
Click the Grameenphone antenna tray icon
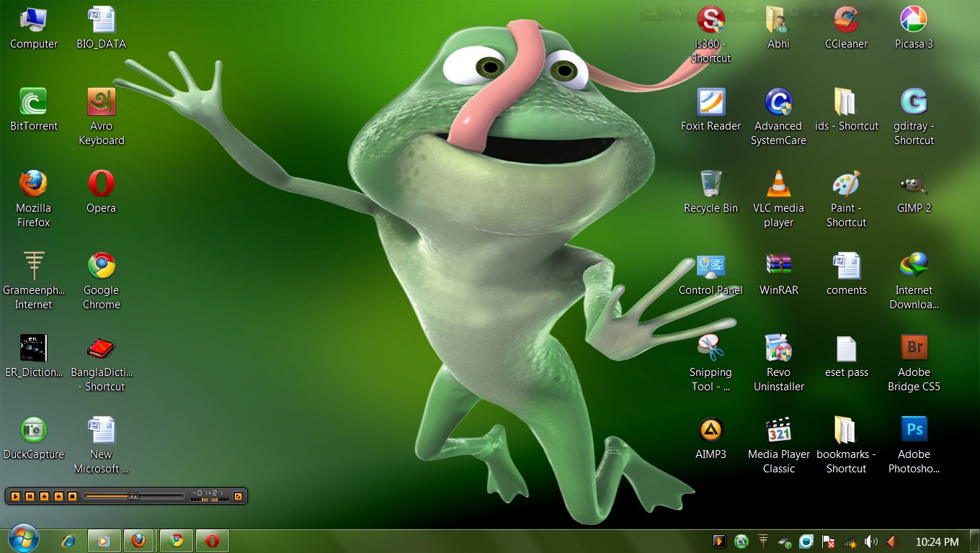pyautogui.click(x=763, y=541)
